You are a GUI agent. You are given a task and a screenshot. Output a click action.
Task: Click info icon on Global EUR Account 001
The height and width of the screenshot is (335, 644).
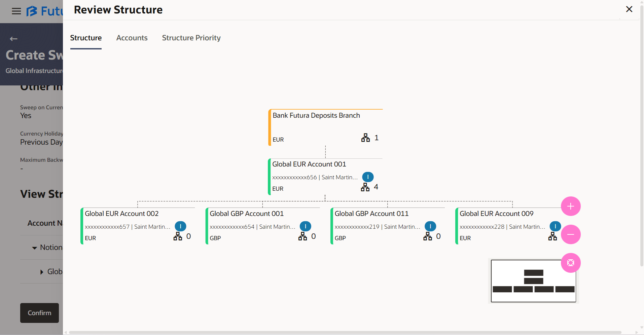368,177
